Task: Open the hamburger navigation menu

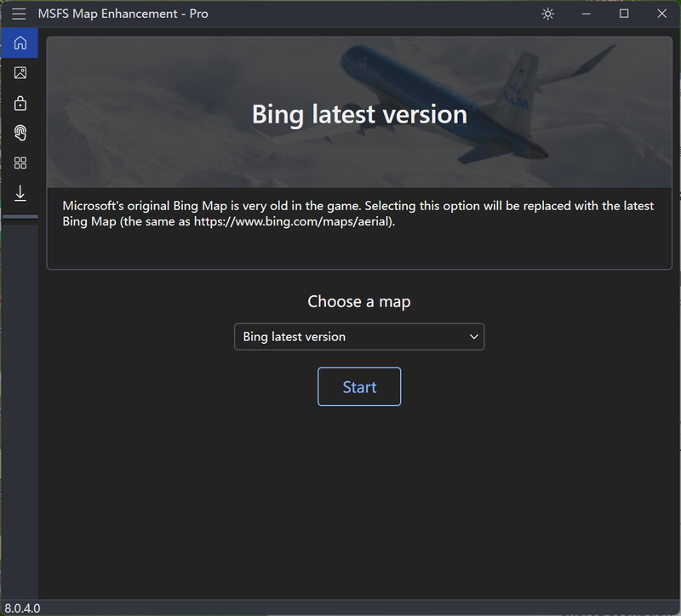Action: click(x=18, y=14)
